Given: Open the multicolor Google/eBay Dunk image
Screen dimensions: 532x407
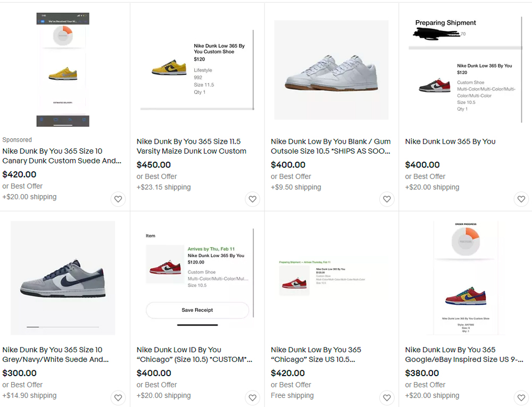Looking at the screenshot, I should pyautogui.click(x=465, y=278).
